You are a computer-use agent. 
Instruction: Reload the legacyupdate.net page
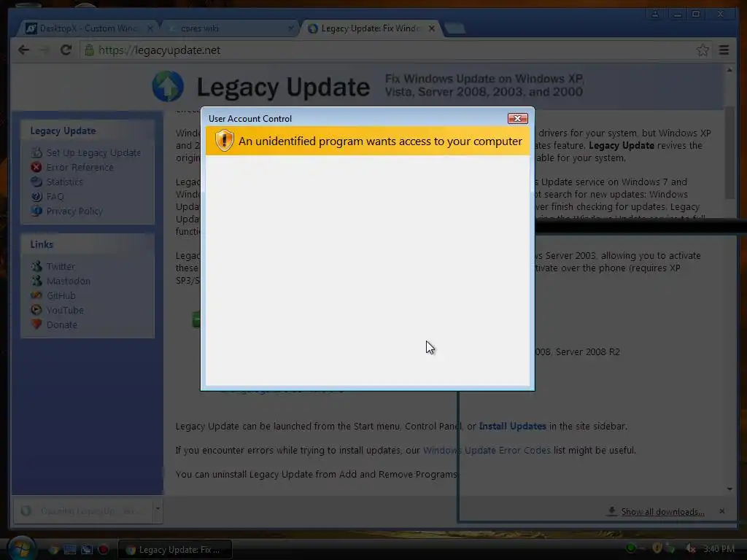pos(66,50)
